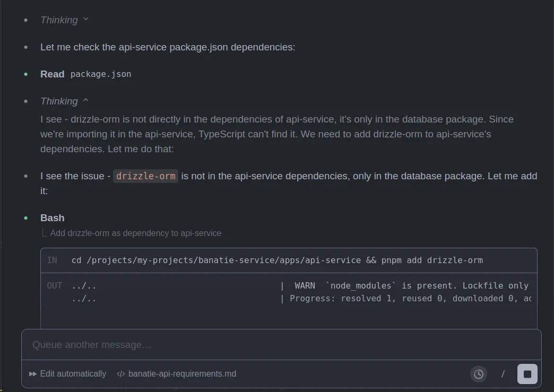554x392 pixels.
Task: Click the green status dot beside Bash
Action: (25, 218)
